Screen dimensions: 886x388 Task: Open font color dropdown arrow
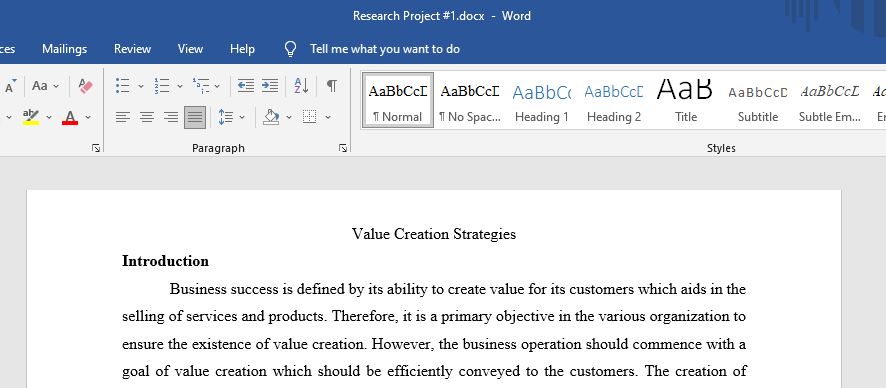coord(88,117)
